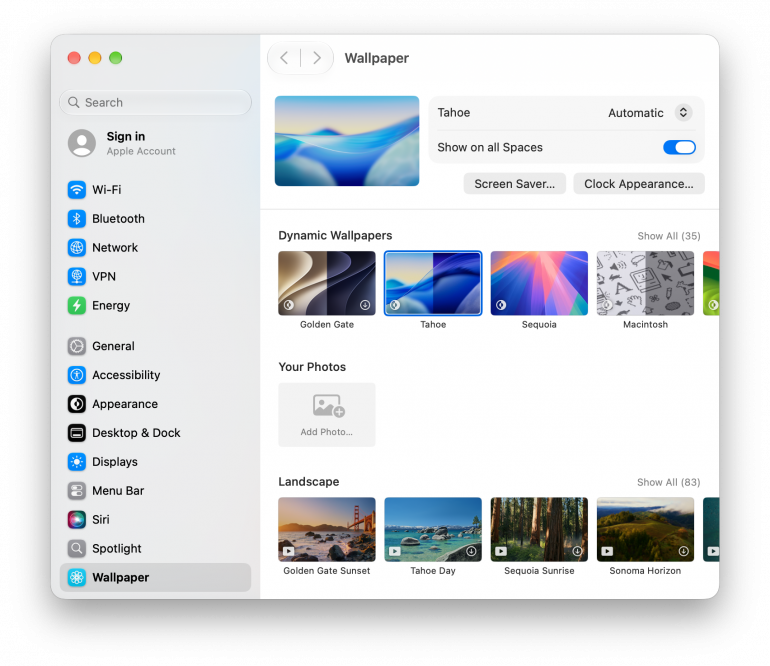The width and height of the screenshot is (770, 666).
Task: Choose Golden Gate Sunset landscape thumbnail
Action: pos(327,529)
